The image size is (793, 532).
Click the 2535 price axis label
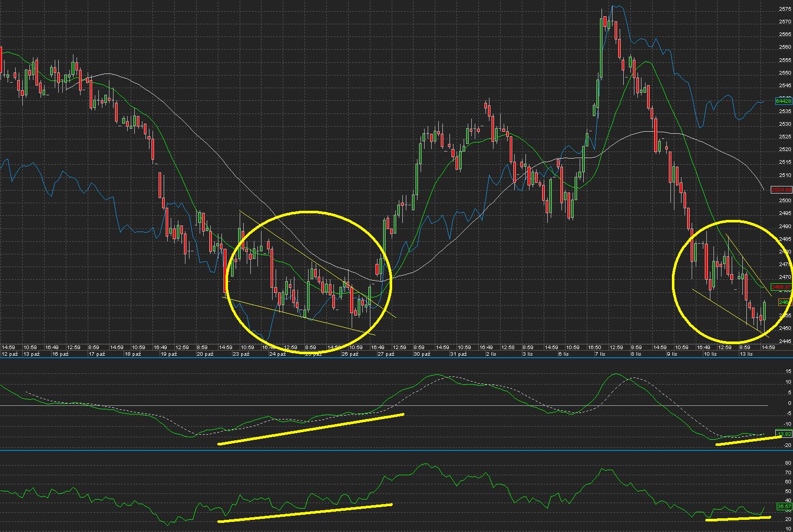point(785,111)
